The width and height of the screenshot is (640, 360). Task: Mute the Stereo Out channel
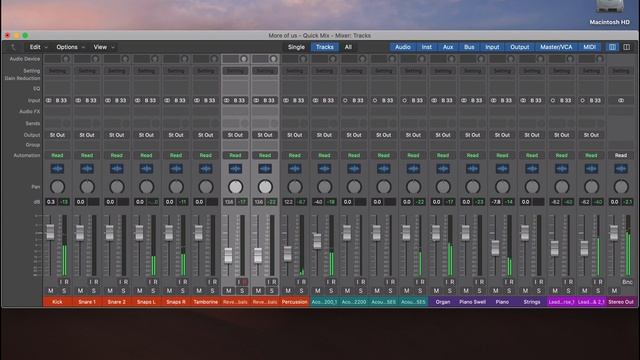(614, 291)
